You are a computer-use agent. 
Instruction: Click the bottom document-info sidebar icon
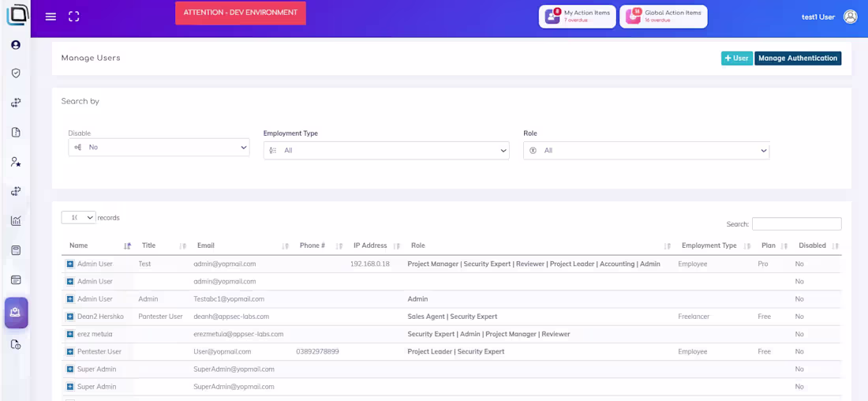[16, 344]
